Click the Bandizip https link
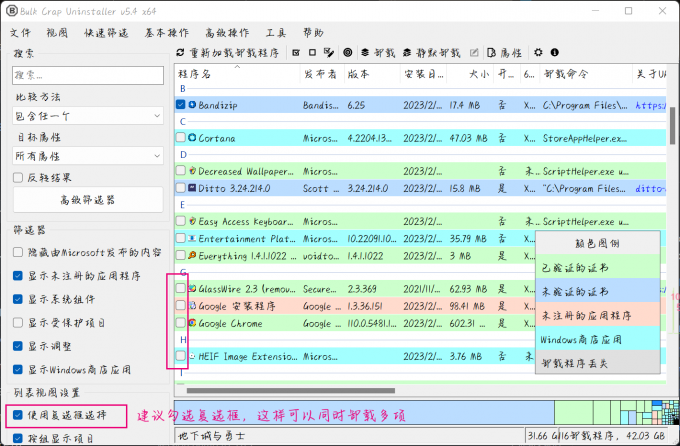The image size is (680, 446). coord(650,105)
